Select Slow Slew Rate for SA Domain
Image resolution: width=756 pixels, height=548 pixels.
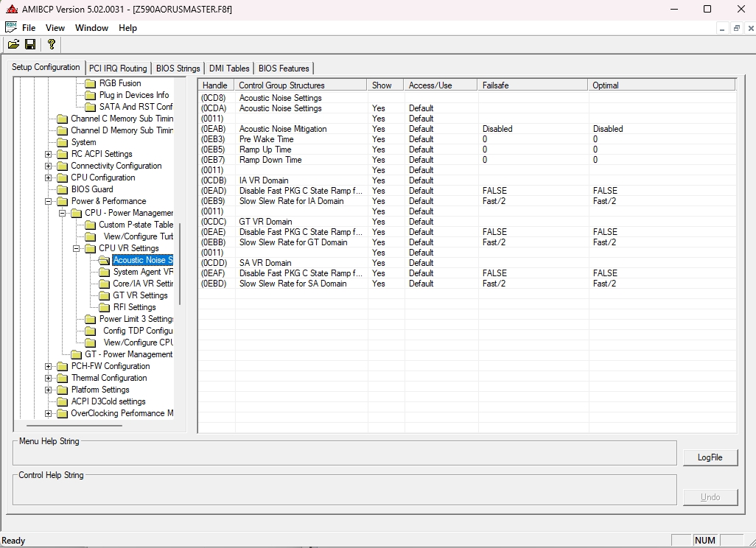[466, 284]
